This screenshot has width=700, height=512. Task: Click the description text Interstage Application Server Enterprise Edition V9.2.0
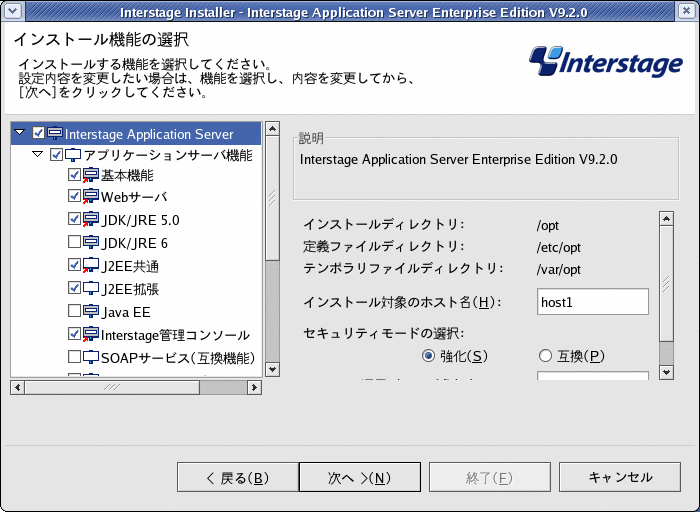point(458,159)
